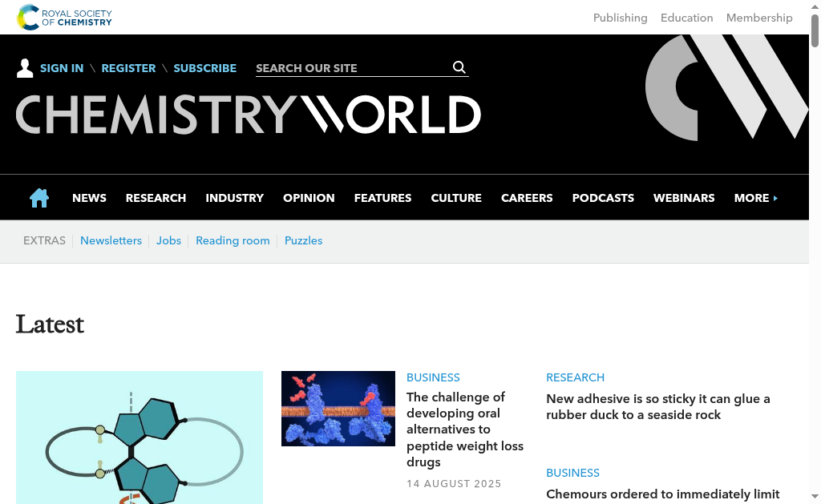Open the Jobs extras link

[x=168, y=240]
